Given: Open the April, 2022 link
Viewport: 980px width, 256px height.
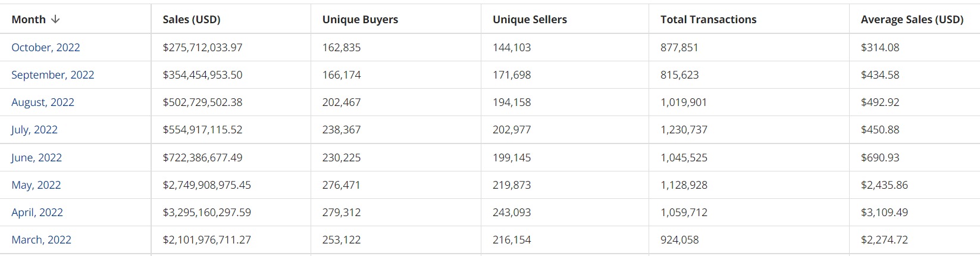Looking at the screenshot, I should coord(37,213).
